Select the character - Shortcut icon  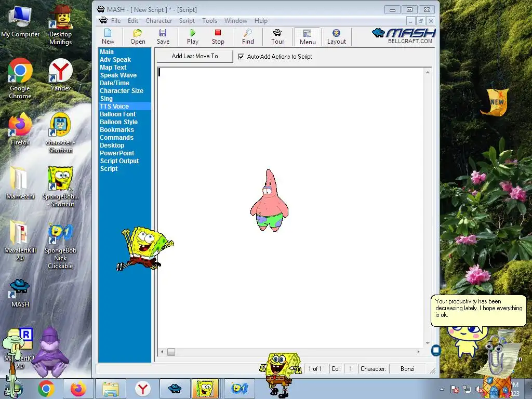pos(60,133)
